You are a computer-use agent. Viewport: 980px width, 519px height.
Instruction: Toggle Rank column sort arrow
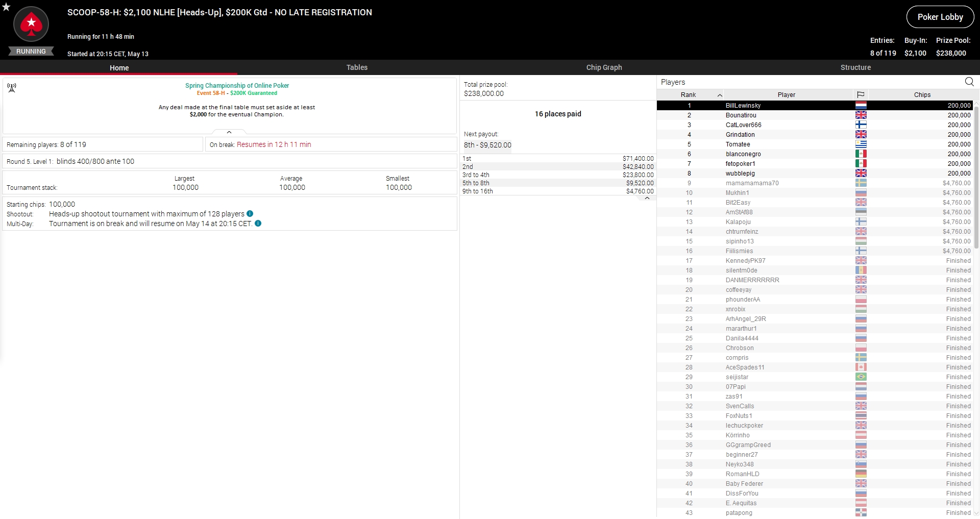pyautogui.click(x=720, y=95)
